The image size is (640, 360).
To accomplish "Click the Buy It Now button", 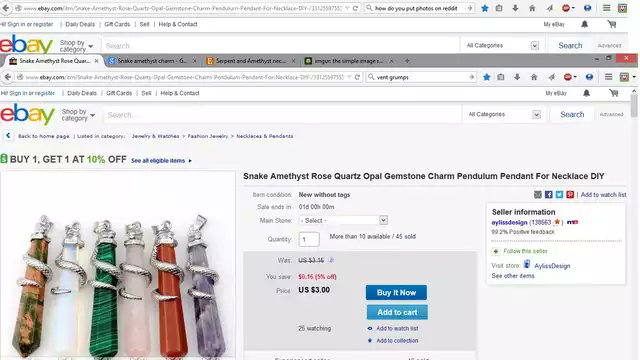I will tap(396, 292).
